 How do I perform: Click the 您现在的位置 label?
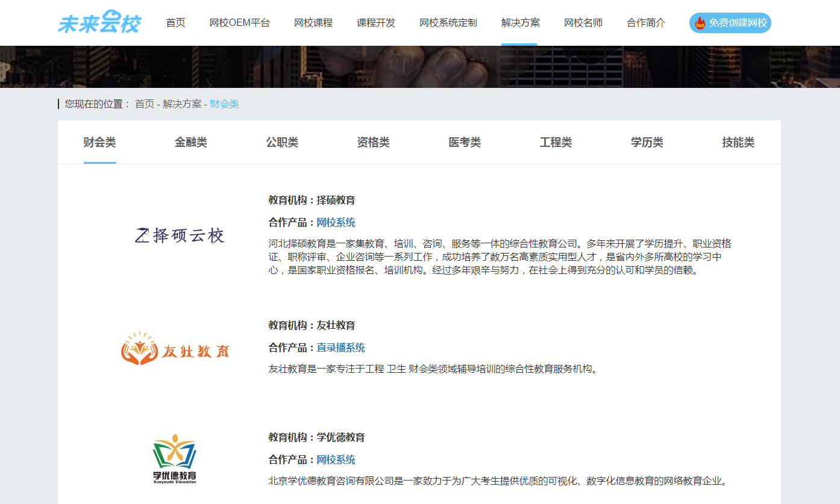[97, 104]
